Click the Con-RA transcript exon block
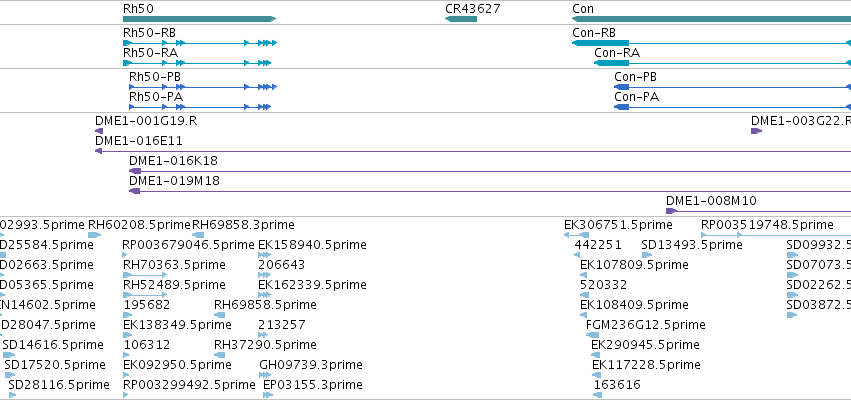Viewport: 851px width, 400px height. coord(612,63)
